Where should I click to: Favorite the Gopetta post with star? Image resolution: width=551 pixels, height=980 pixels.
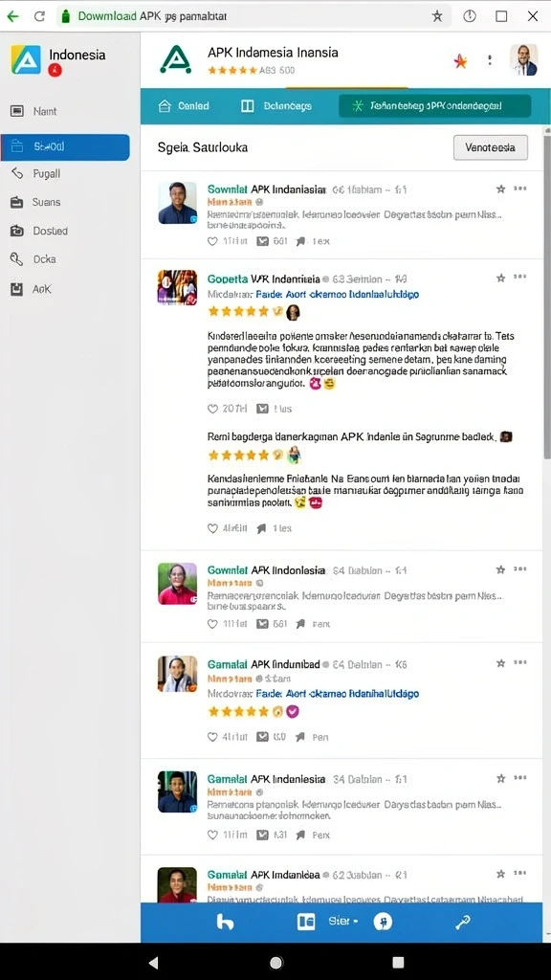(x=500, y=278)
